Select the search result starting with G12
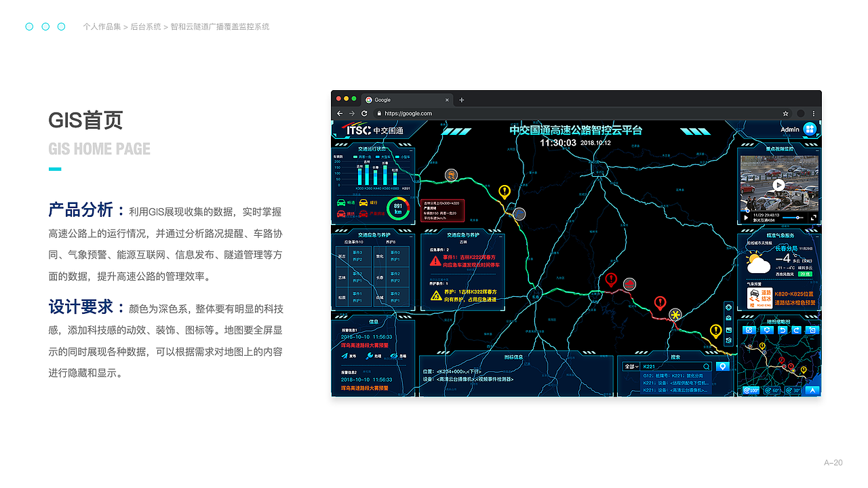Viewport: 868px width, 488px height. click(674, 376)
